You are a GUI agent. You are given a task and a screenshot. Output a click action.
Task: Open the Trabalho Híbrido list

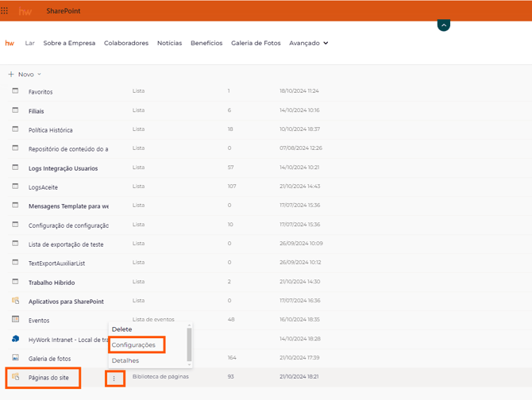click(x=52, y=282)
